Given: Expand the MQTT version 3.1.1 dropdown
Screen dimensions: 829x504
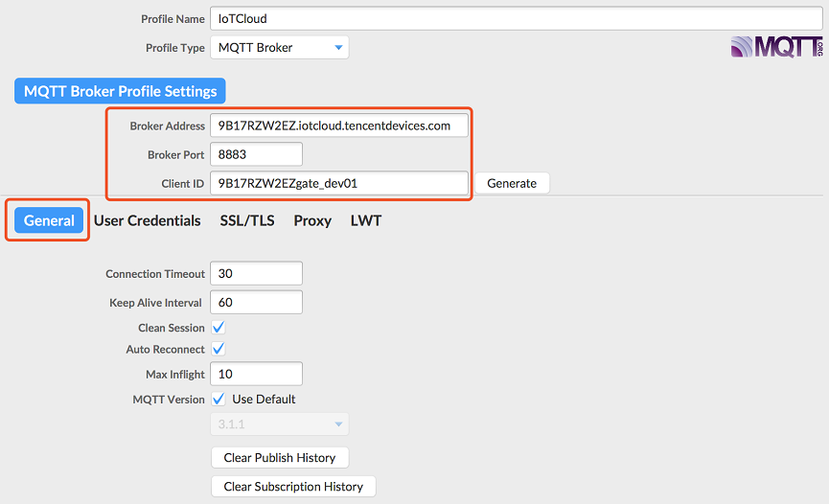Looking at the screenshot, I should pyautogui.click(x=279, y=424).
